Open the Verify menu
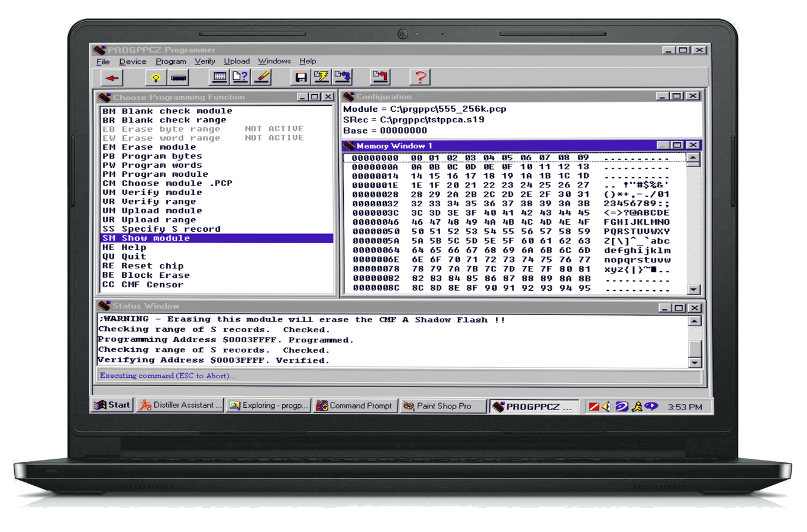 point(205,61)
